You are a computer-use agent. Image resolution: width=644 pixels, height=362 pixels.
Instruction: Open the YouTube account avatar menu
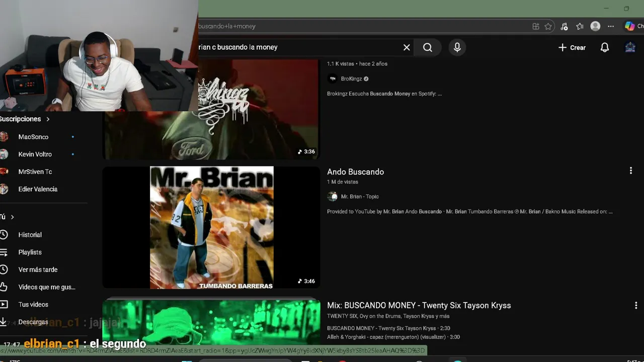pyautogui.click(x=630, y=47)
